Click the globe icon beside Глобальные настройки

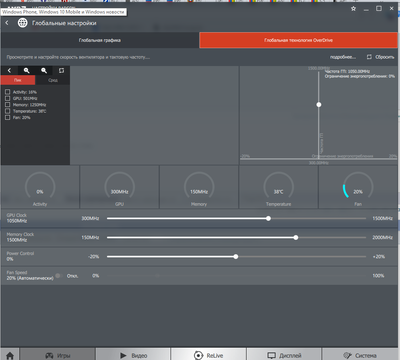tap(22, 23)
